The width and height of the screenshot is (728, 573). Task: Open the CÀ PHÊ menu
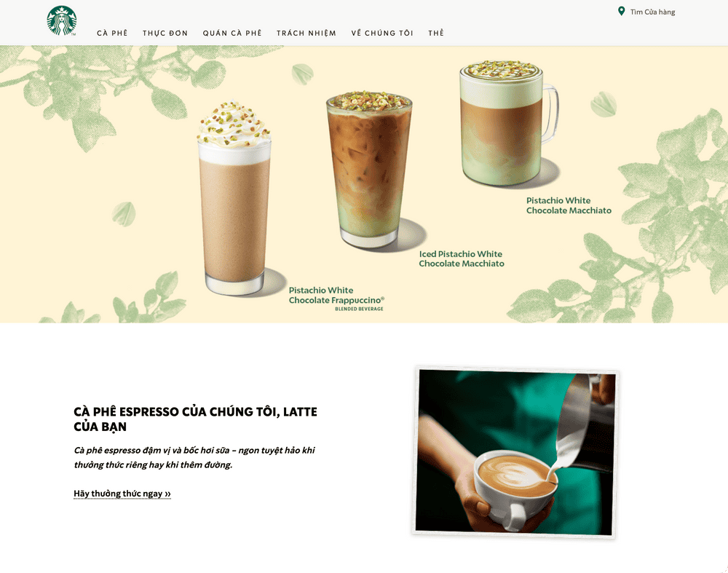112,33
